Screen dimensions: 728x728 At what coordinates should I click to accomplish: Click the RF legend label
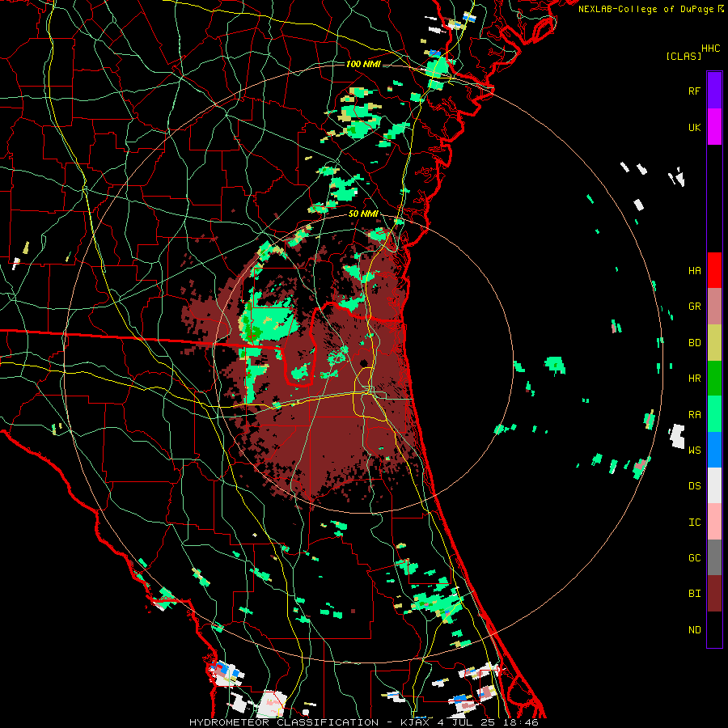click(x=694, y=91)
